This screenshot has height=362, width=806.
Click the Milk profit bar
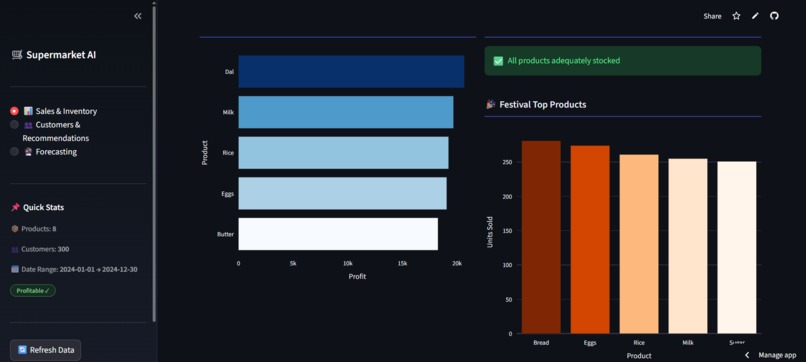(346, 112)
